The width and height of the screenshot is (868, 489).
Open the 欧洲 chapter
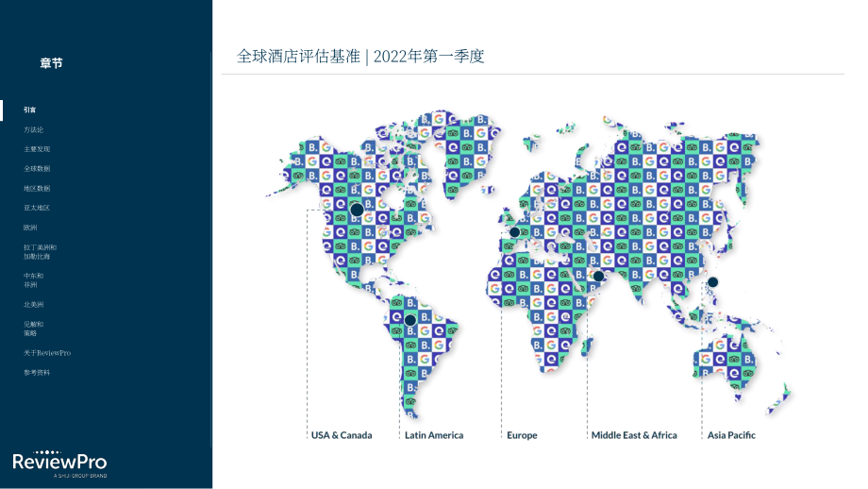[30, 228]
